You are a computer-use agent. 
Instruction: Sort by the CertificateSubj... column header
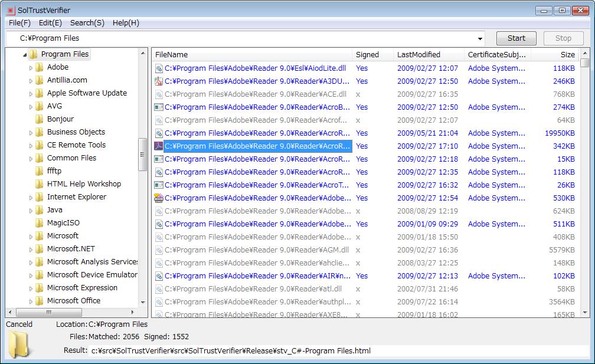click(498, 55)
